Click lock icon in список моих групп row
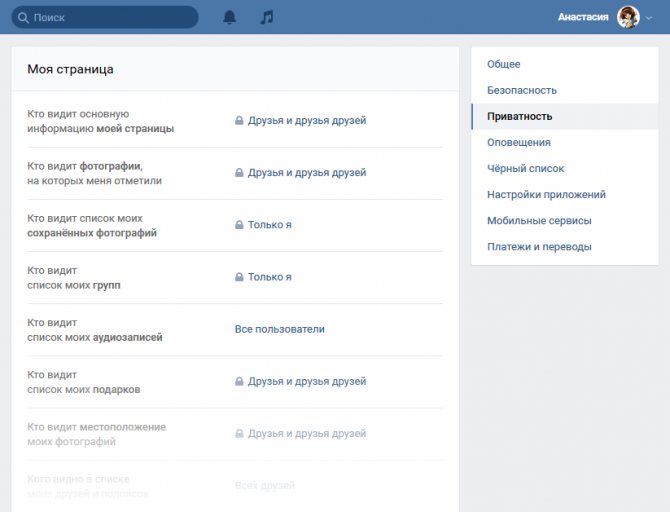670x512 pixels. pyautogui.click(x=239, y=277)
